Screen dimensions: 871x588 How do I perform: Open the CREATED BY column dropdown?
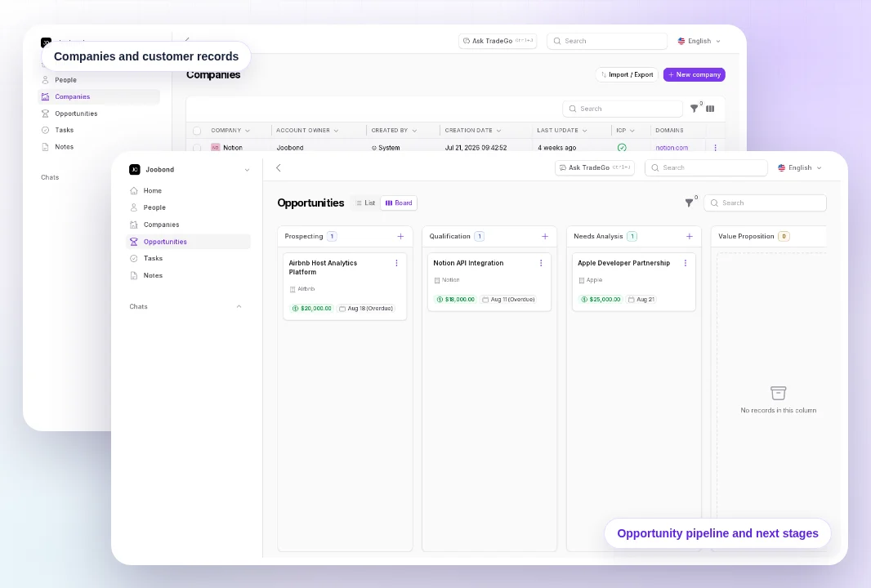(x=414, y=131)
